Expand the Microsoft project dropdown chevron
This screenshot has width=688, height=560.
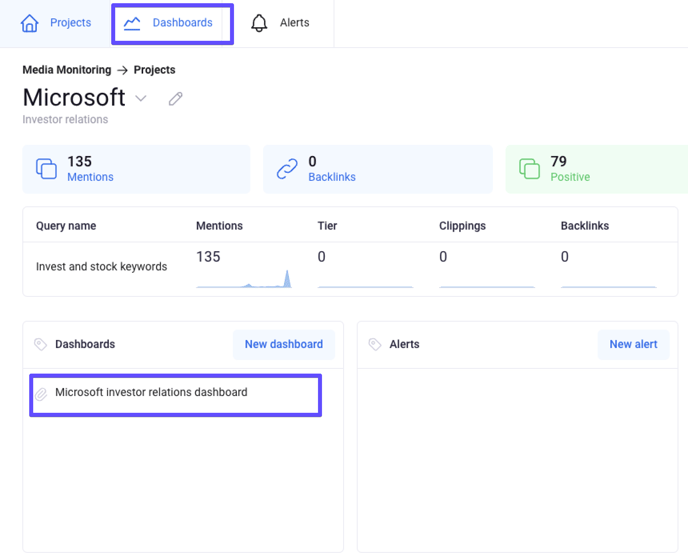pos(140,98)
